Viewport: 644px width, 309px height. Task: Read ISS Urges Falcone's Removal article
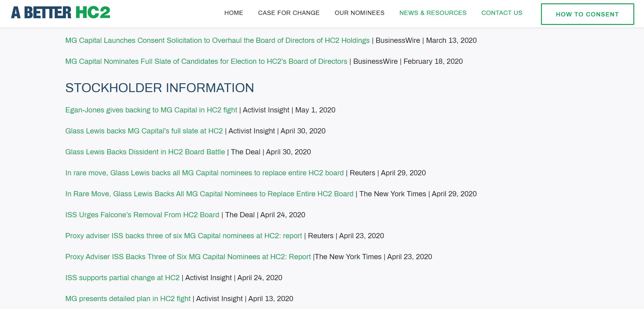[x=142, y=215]
